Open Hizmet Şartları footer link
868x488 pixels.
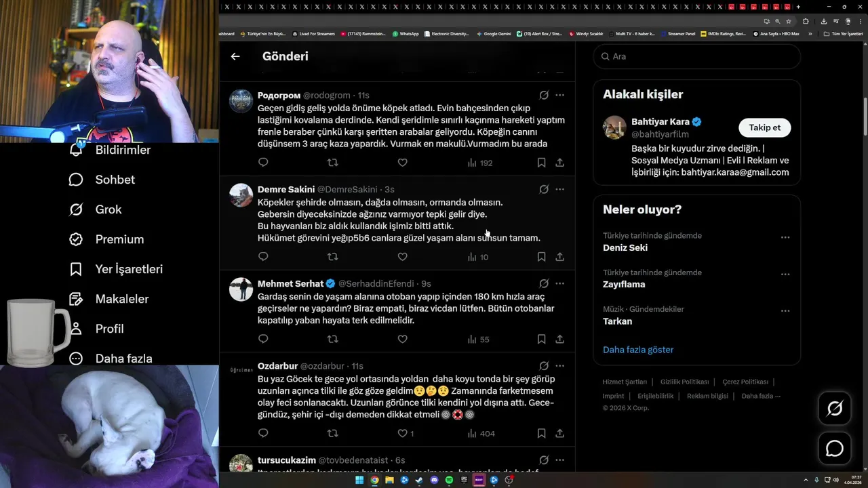pos(625,382)
